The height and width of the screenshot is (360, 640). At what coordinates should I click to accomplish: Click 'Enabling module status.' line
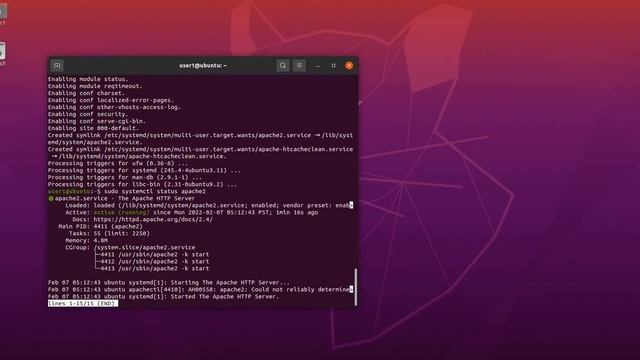click(88, 79)
